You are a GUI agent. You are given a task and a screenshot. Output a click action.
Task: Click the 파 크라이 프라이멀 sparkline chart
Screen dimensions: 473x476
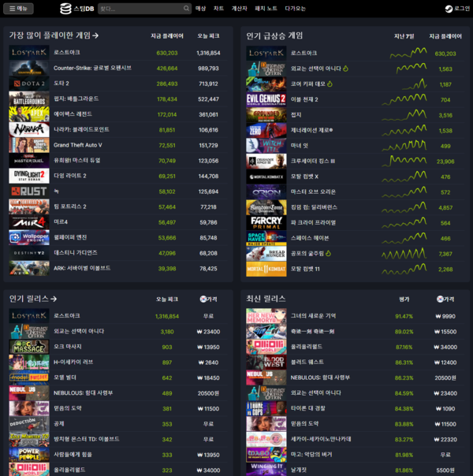404,222
